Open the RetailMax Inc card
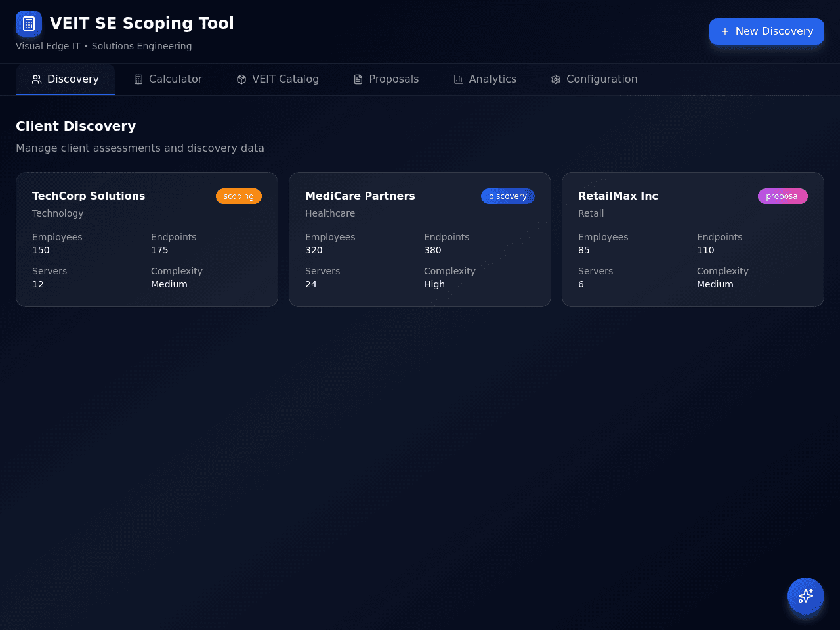 (x=693, y=240)
